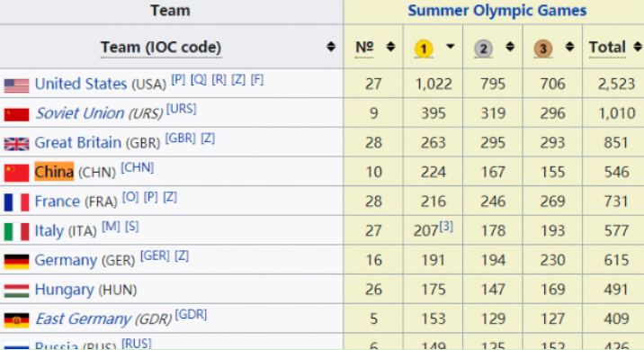Open highlighted China link
Image resolution: width=644 pixels, height=350 pixels.
(x=54, y=172)
